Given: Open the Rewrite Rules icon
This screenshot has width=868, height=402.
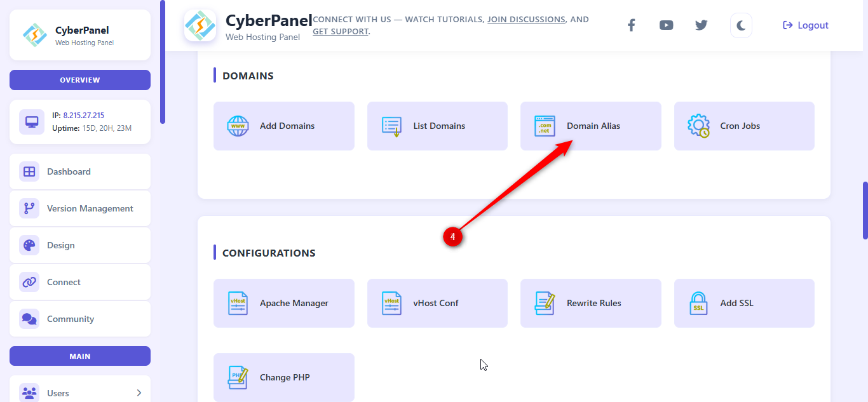Looking at the screenshot, I should [545, 303].
